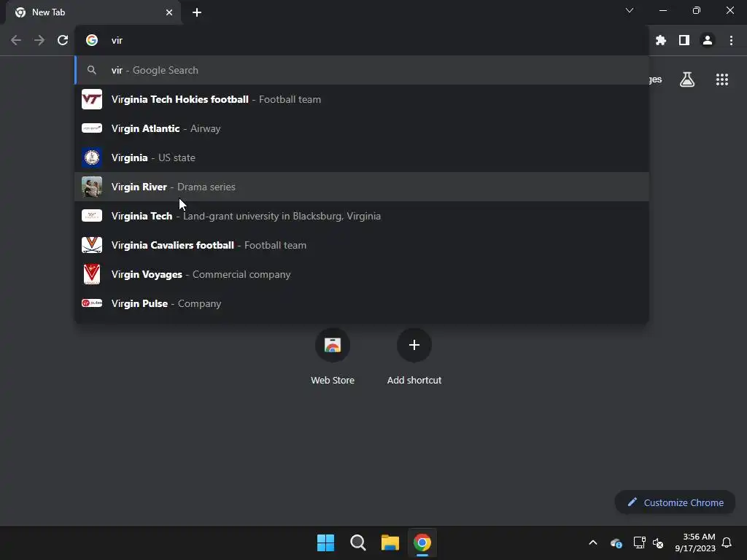747x560 pixels.
Task: Select Virginia US state suggestion
Action: tap(362, 157)
